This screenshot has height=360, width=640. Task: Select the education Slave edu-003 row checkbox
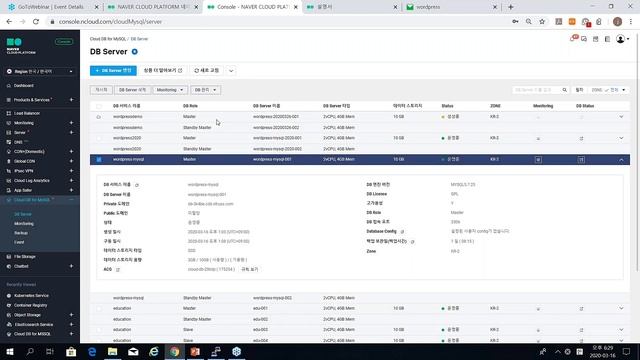click(99, 330)
